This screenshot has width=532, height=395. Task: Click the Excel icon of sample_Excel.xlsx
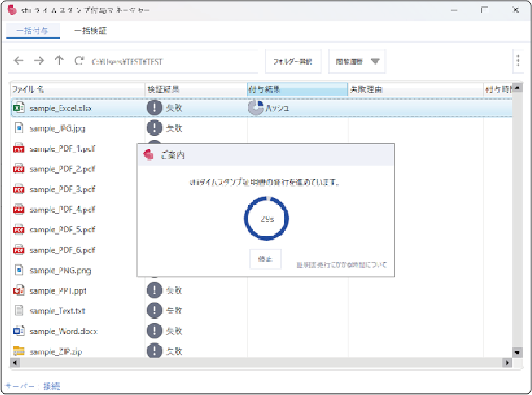[19, 107]
